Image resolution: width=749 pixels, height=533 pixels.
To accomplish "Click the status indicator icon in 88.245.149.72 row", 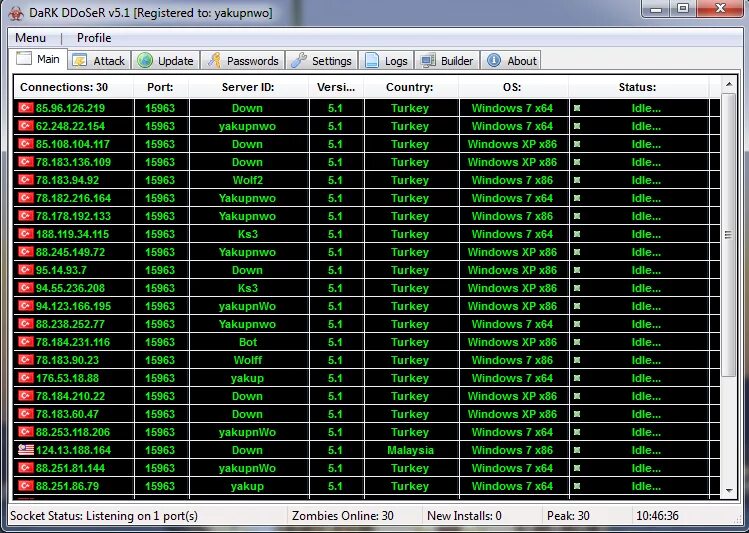I will (577, 252).
